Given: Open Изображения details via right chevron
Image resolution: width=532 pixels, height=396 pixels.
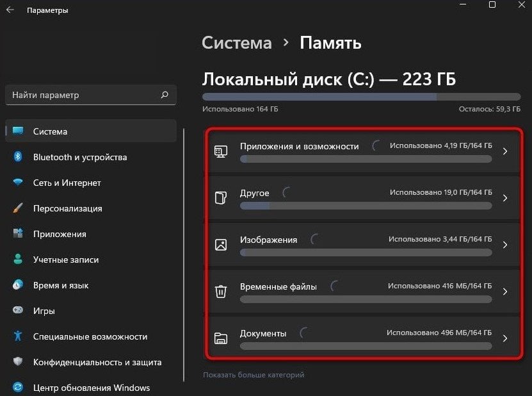Looking at the screenshot, I should tap(505, 245).
